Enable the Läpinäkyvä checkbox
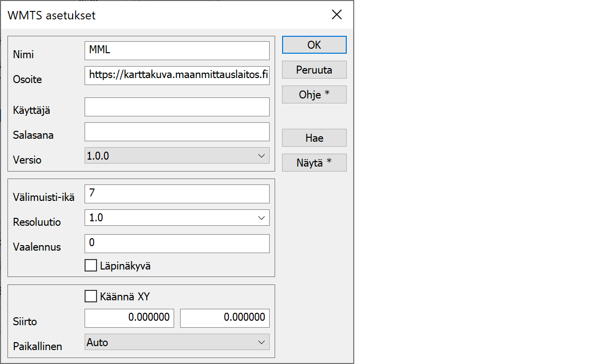 91,266
